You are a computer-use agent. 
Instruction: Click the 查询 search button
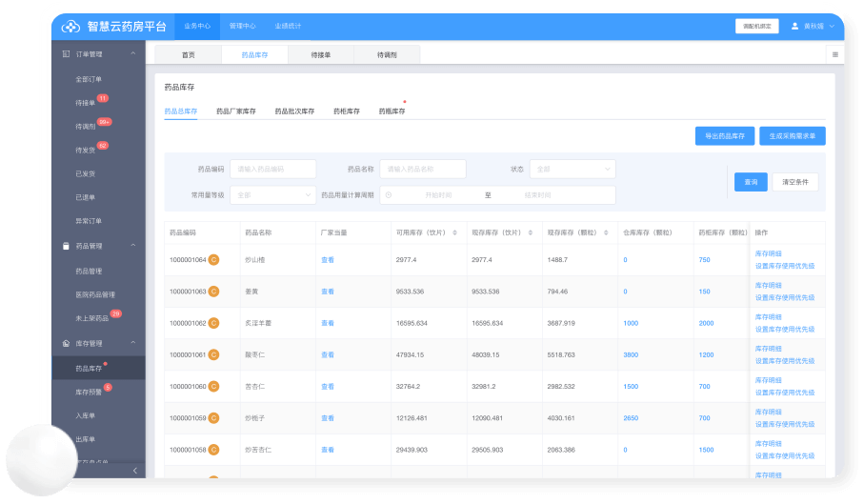click(x=751, y=182)
